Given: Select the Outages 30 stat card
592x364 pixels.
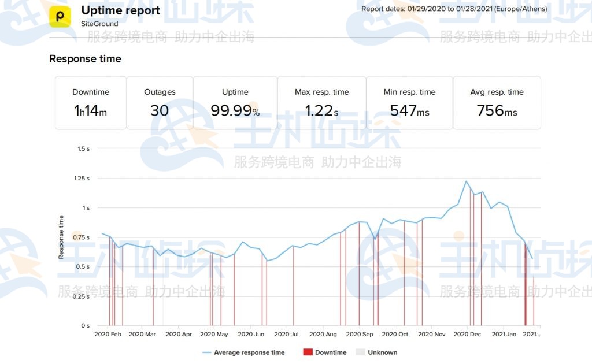Looking at the screenshot, I should pyautogui.click(x=160, y=103).
